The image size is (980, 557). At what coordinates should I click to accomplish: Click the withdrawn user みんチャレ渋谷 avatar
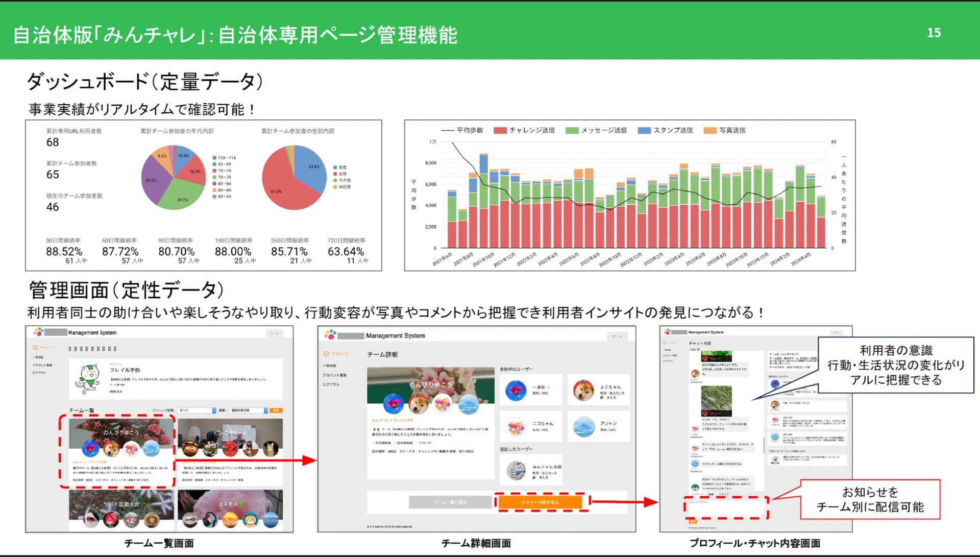[516, 470]
